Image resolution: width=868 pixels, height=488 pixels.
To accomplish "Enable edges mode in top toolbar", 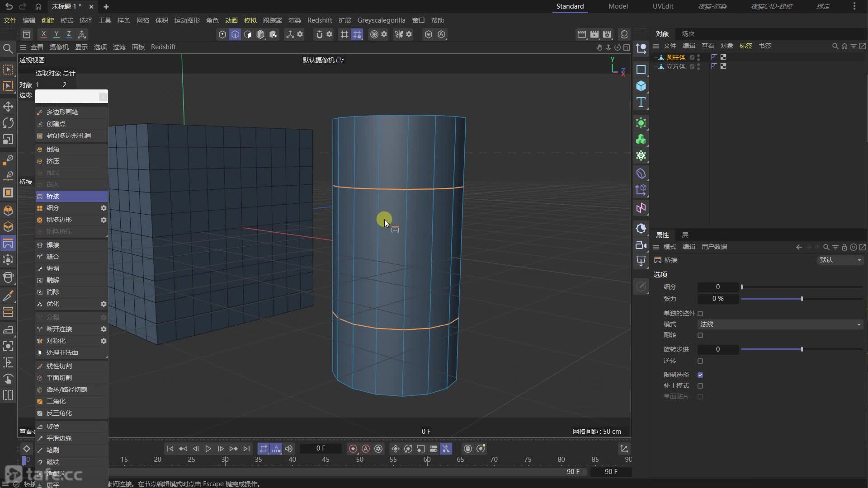I will [x=235, y=34].
